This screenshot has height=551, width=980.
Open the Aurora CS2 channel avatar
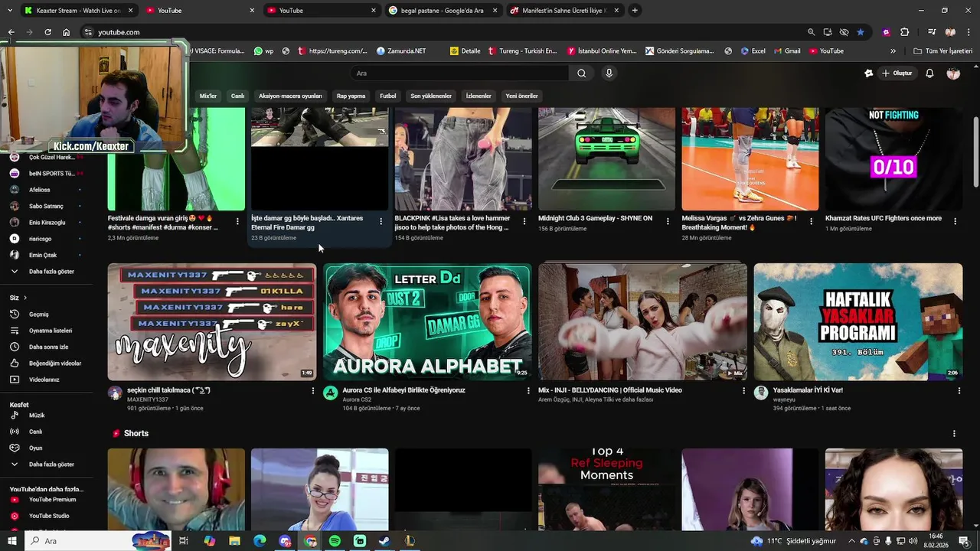pyautogui.click(x=330, y=393)
